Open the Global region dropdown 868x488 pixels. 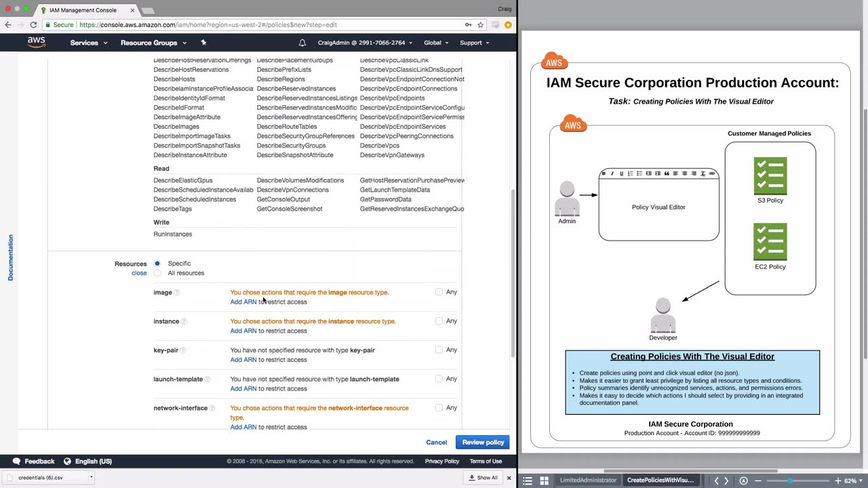click(x=436, y=43)
